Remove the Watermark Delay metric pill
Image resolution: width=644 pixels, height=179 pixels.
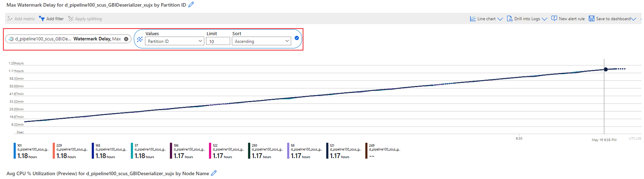click(x=126, y=39)
